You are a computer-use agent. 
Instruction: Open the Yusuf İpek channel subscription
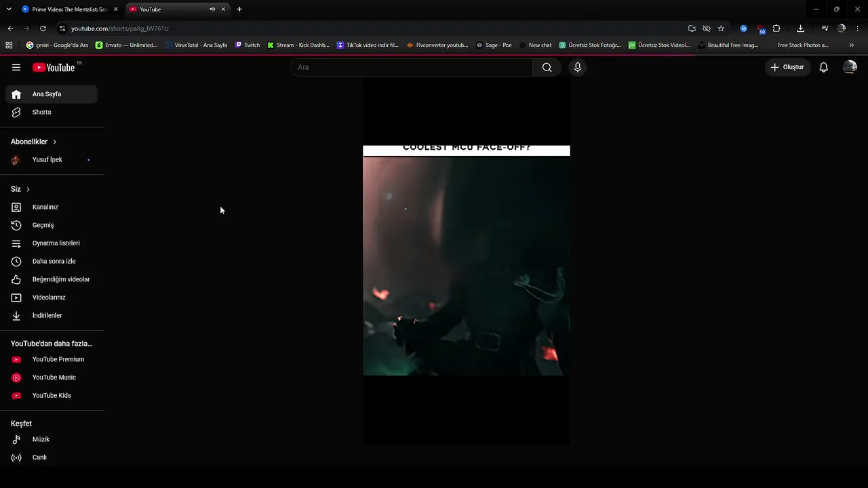52,160
